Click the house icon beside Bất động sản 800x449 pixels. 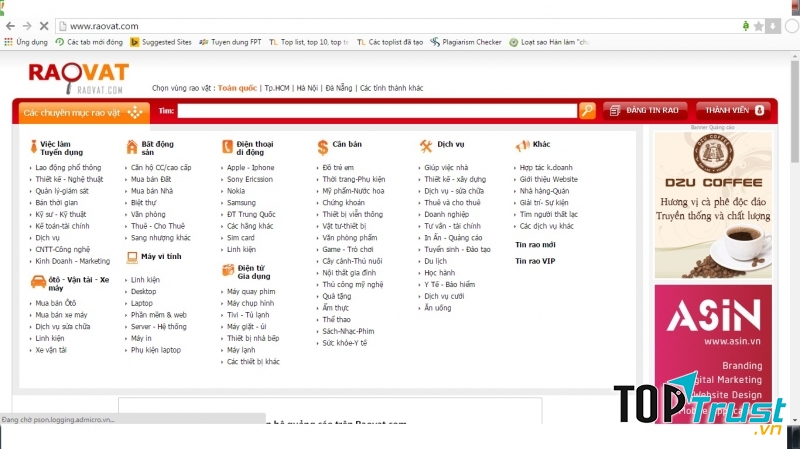point(129,145)
